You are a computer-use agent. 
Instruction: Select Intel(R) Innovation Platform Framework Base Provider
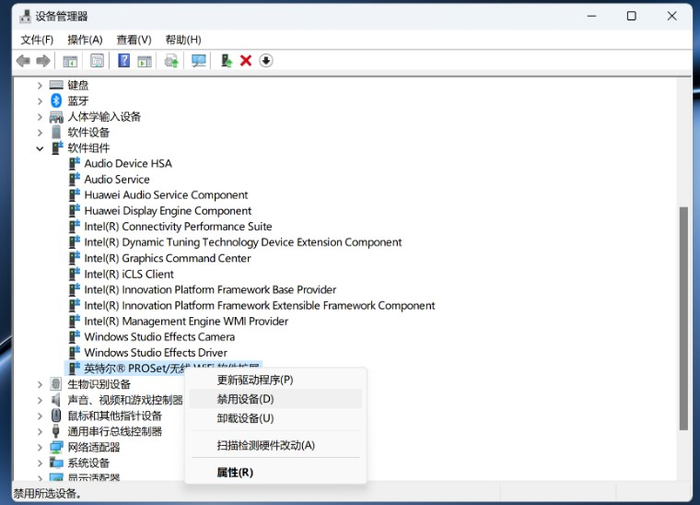point(210,289)
